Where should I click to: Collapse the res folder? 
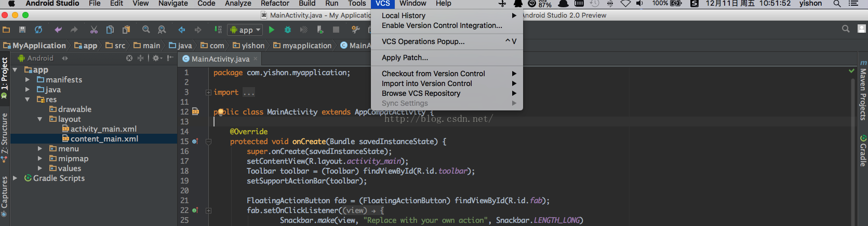28,100
